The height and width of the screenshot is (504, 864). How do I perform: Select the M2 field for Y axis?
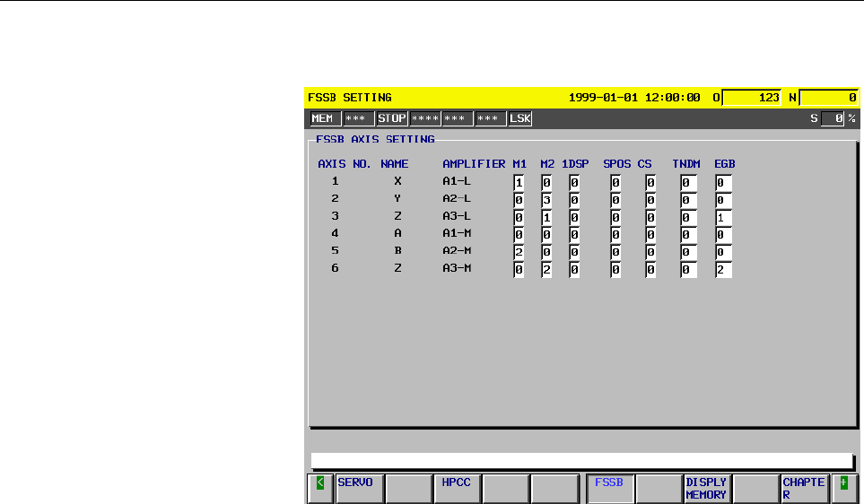click(546, 201)
